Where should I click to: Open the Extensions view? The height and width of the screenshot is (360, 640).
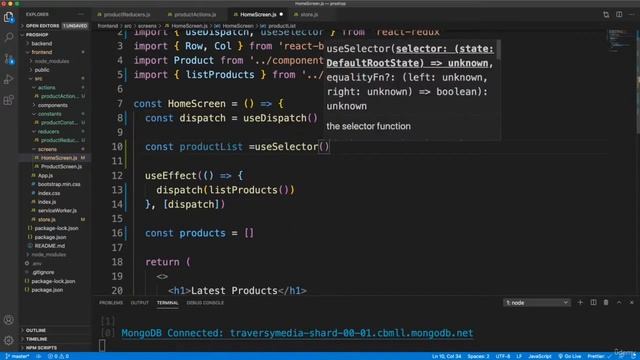click(9, 100)
